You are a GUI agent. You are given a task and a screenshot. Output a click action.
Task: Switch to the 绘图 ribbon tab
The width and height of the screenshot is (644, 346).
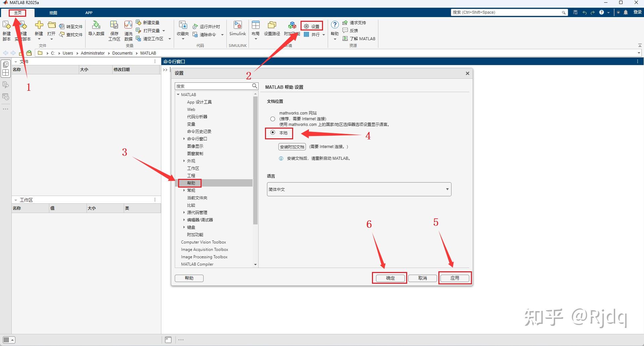(x=53, y=12)
